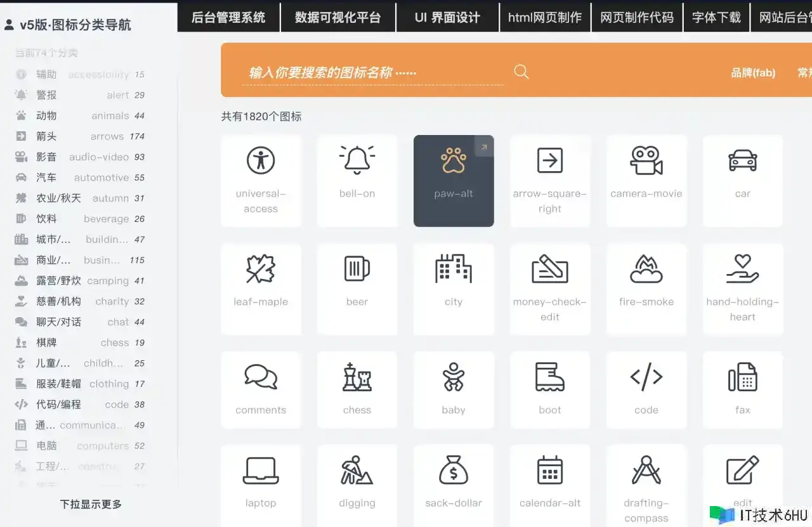Pick the comments icon card
Screen dimensions: 812x527
click(x=261, y=390)
